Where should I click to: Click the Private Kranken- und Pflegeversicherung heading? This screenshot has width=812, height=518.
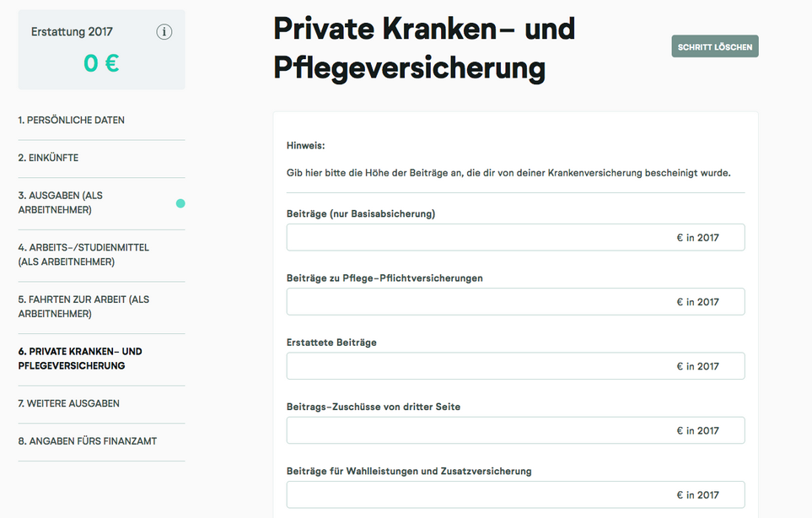coord(424,48)
